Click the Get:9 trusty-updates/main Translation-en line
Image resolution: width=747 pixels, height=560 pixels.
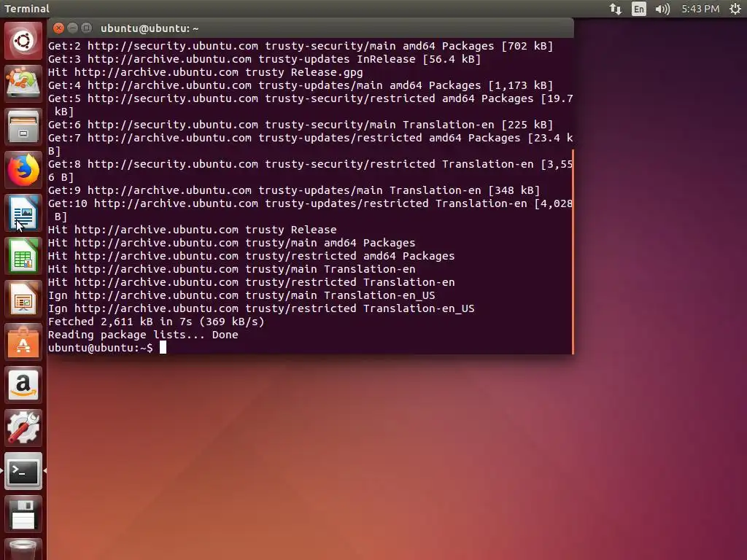(294, 190)
